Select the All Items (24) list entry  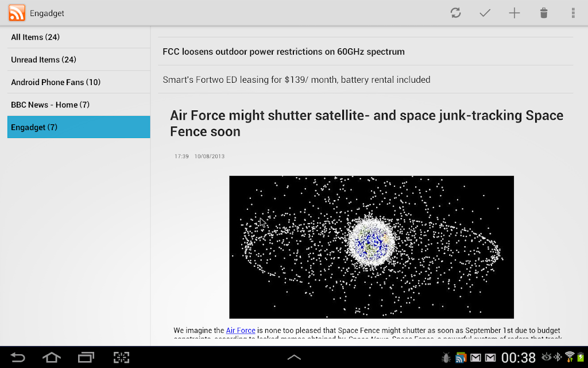(x=79, y=37)
